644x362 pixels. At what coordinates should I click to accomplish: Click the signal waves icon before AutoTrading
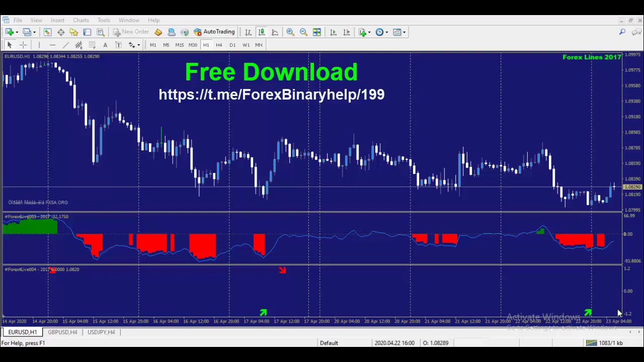coord(184,32)
